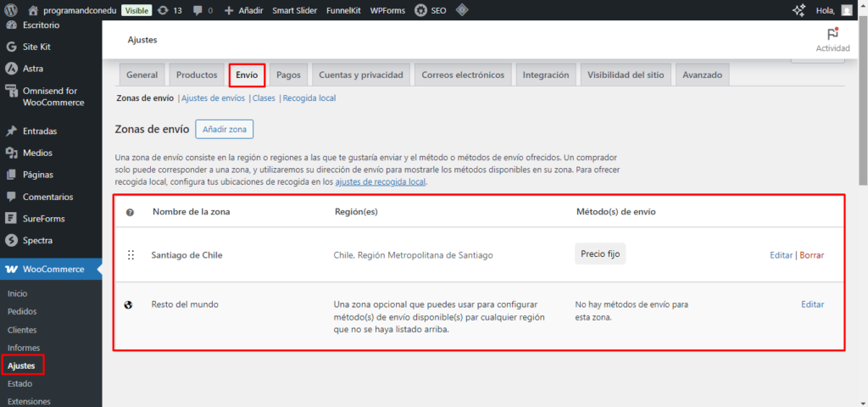Screen dimensions: 868x407
Task: Open FunnelKit in the admin bar
Action: [x=343, y=10]
